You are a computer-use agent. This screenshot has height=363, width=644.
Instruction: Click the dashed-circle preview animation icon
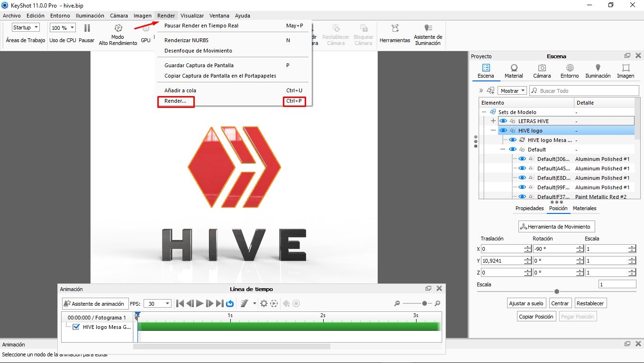[274, 303]
